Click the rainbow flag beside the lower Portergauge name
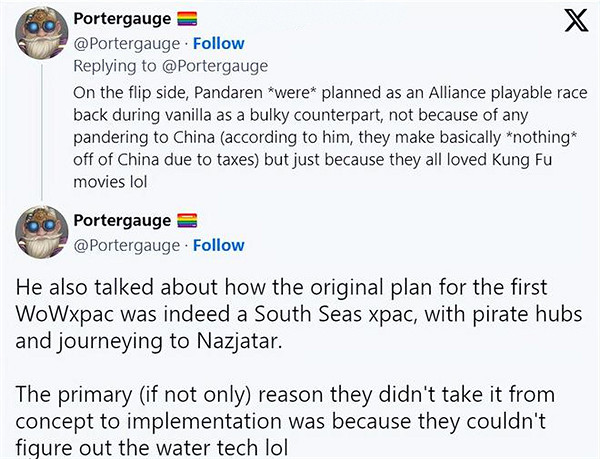 click(x=187, y=220)
